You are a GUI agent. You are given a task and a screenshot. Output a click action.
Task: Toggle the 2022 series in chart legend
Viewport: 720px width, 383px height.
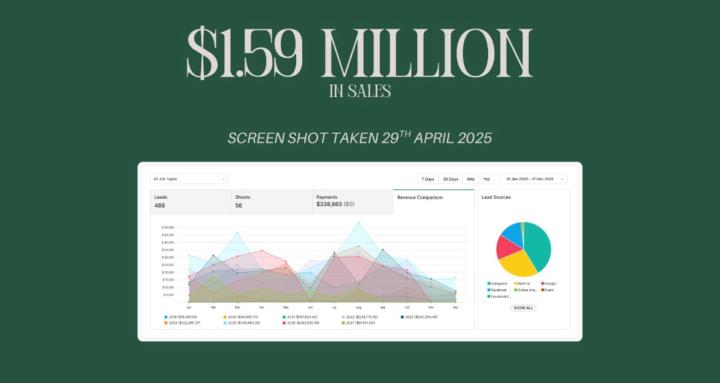(360, 317)
